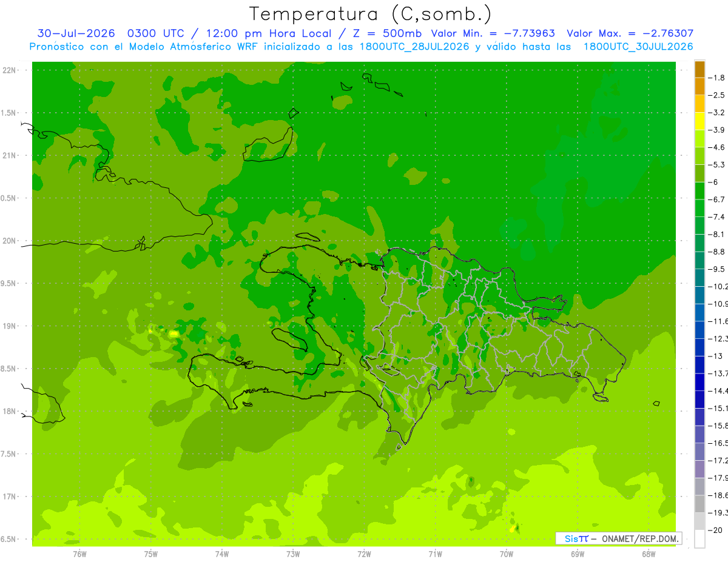The height and width of the screenshot is (562, 728).
Task: Click the "0300 UTC" time label
Action: [x=157, y=33]
